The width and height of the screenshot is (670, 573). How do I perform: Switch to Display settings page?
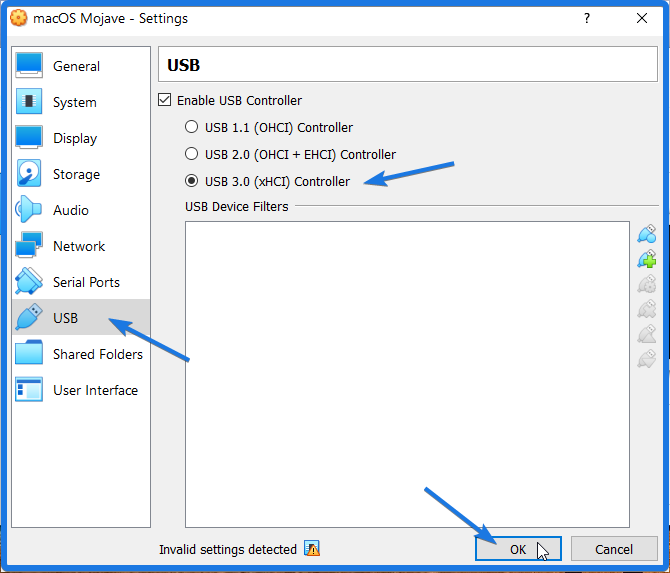click(x=81, y=138)
